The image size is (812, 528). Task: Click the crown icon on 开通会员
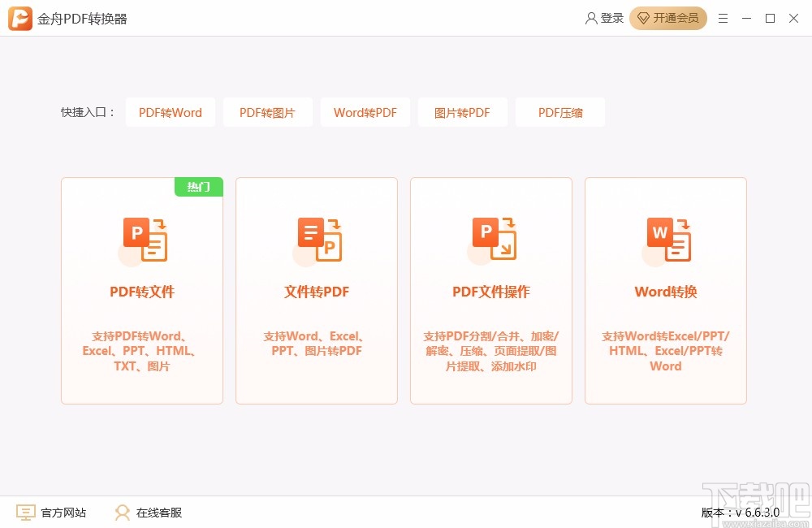644,18
